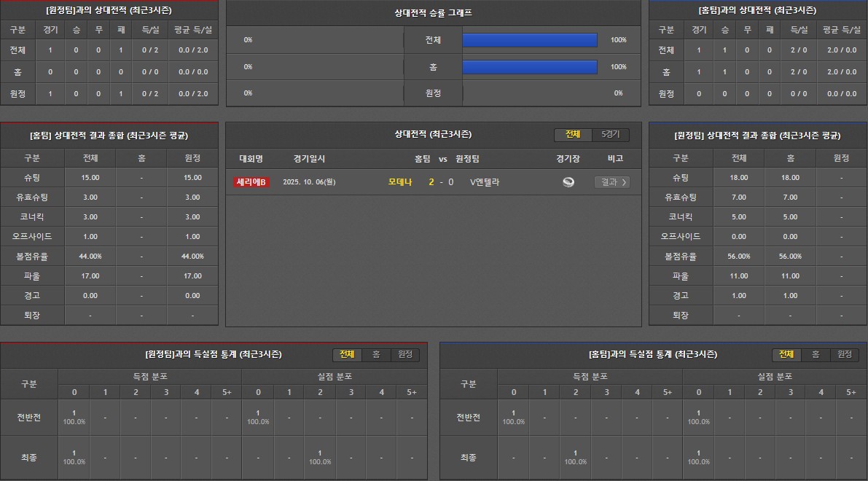Switch to 5경기 tab in 상대전적 panel
Image resolution: width=868 pixels, height=481 pixels.
point(610,135)
